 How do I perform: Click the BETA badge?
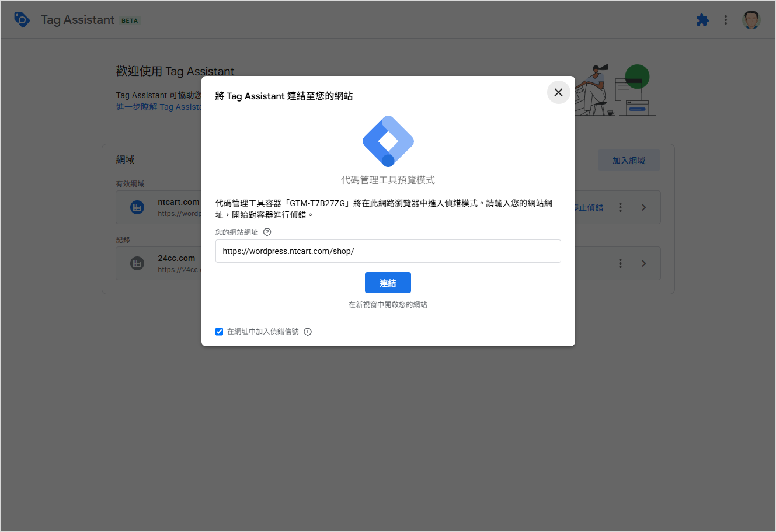130,20
